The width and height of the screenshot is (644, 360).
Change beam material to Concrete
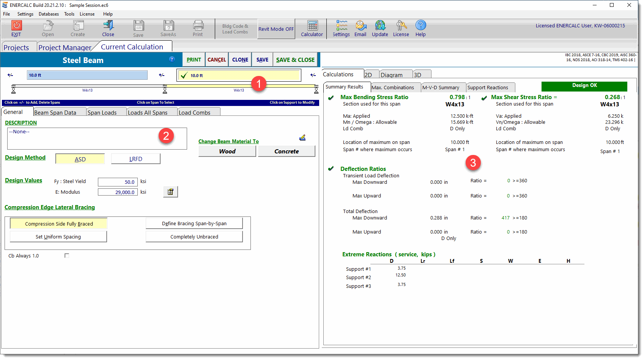(287, 151)
